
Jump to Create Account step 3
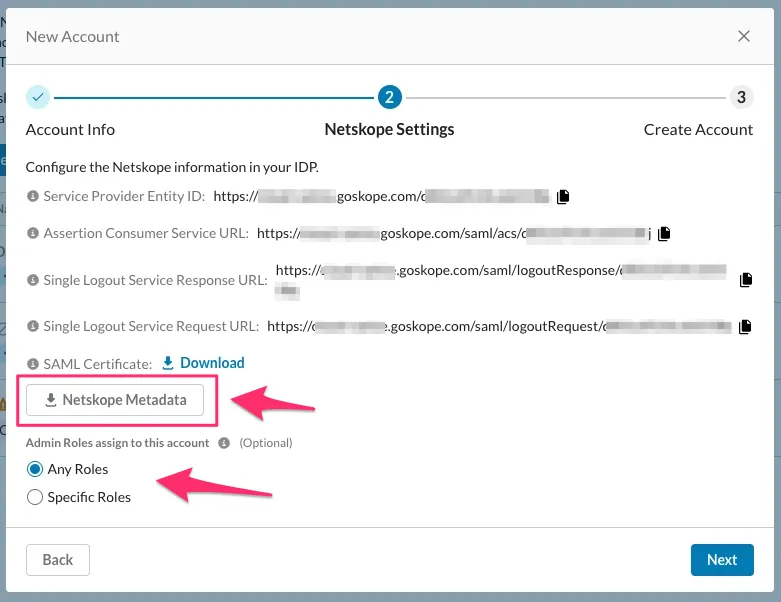pyautogui.click(x=740, y=97)
